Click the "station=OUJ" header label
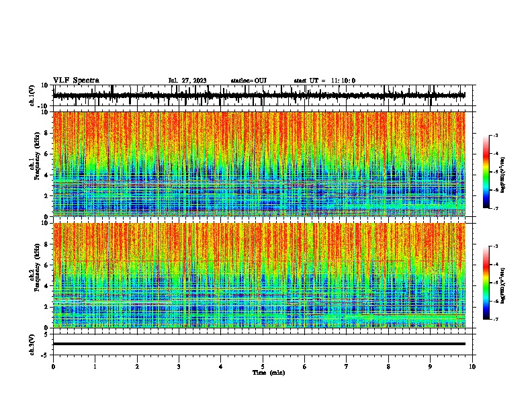Image resolution: width=532 pixels, height=411 pixels. 249,81
